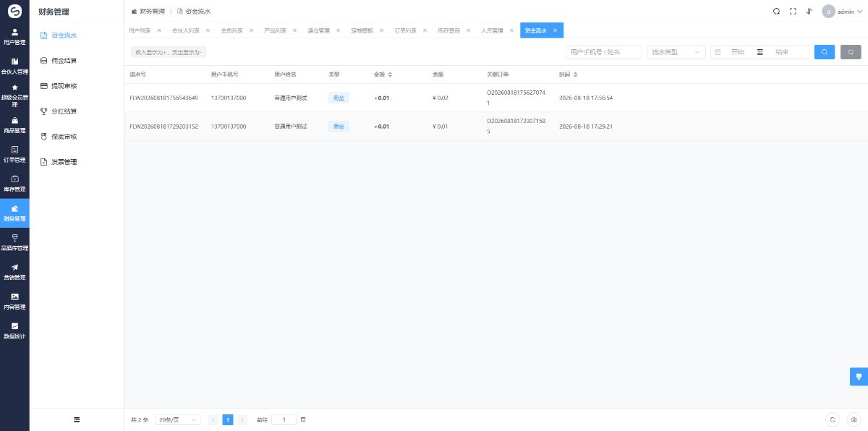Screen dimensions: 868x431
Task: Click serial number FLW202608181729203152
Action: coord(163,127)
